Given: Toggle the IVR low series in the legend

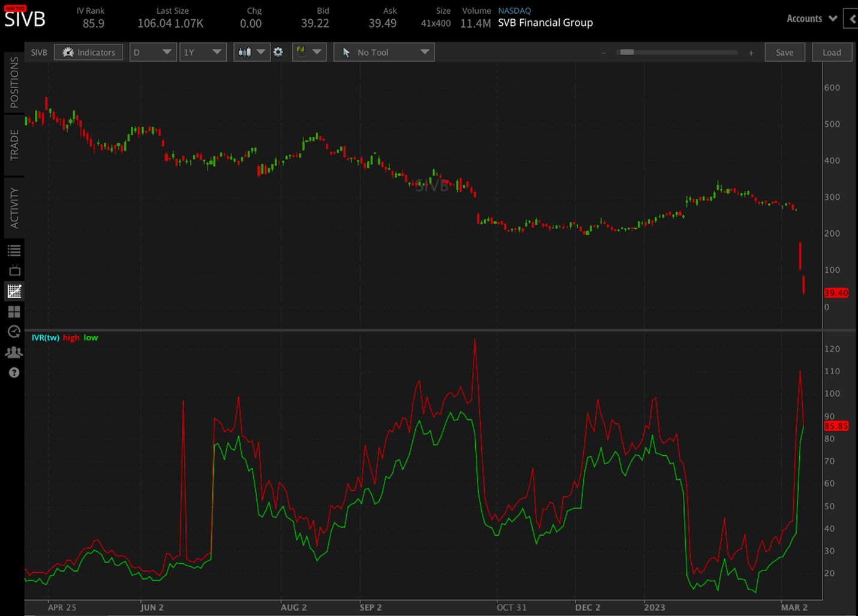Looking at the screenshot, I should click(91, 338).
